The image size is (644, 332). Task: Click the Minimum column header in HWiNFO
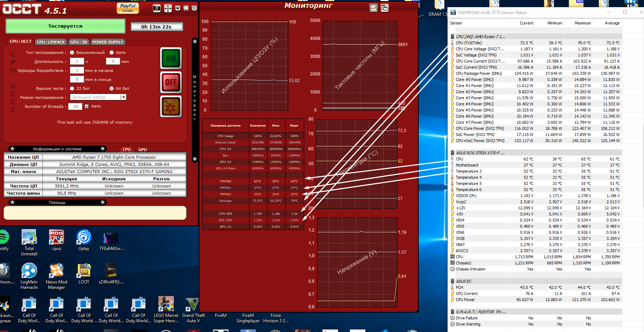(x=550, y=23)
